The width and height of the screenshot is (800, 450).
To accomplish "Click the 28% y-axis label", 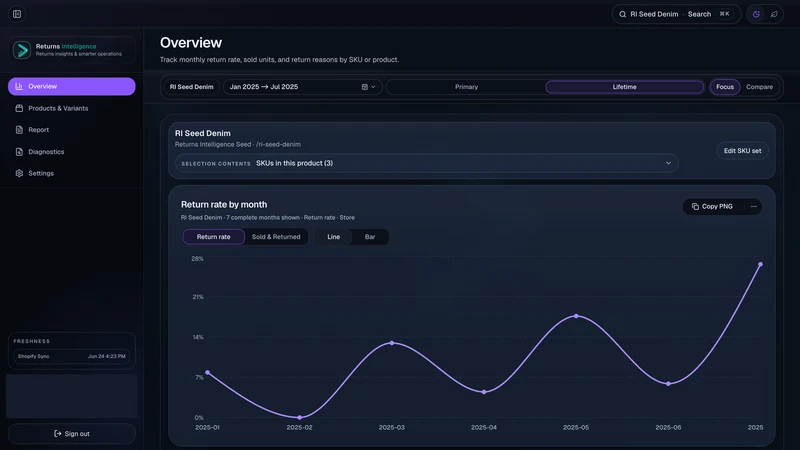I will click(x=197, y=259).
